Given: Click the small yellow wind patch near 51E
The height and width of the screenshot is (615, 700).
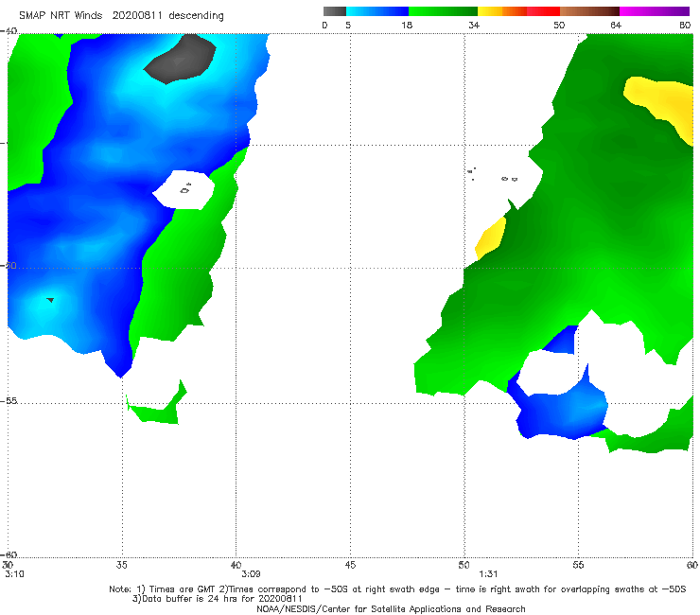Looking at the screenshot, I should click(x=491, y=238).
